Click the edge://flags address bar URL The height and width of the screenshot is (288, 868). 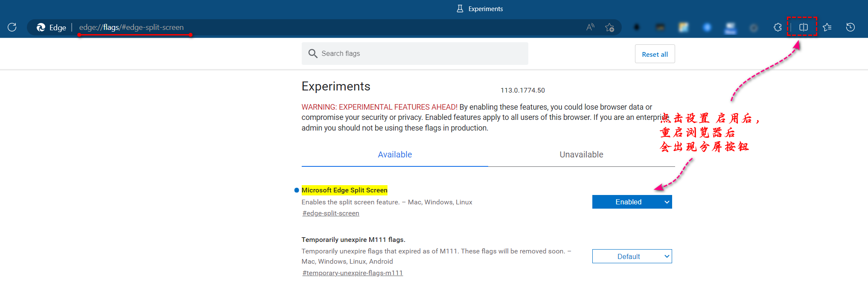131,27
